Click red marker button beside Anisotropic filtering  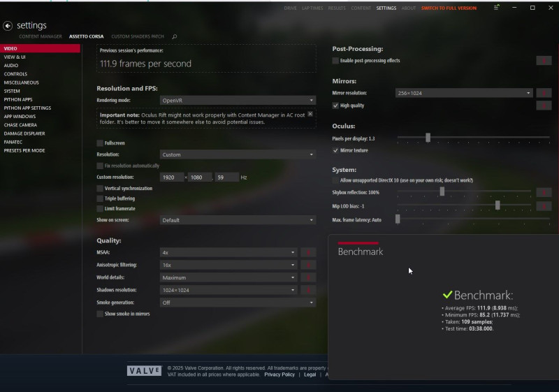[308, 265]
